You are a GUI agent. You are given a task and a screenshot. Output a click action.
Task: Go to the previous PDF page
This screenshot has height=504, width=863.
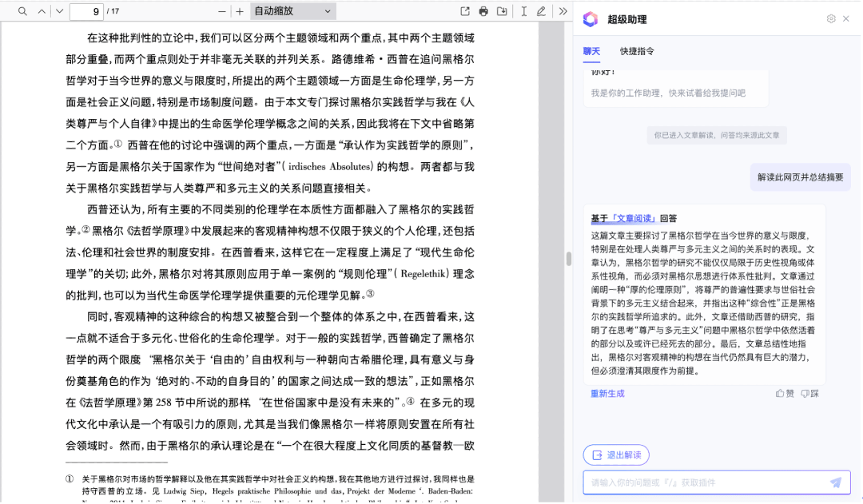pos(42,11)
